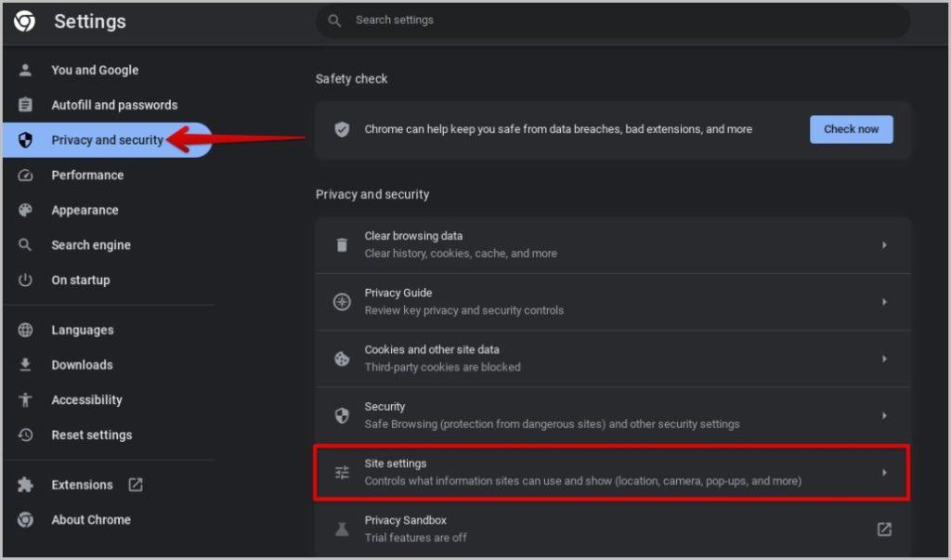
Task: Open Reset settings page
Action: (108, 435)
